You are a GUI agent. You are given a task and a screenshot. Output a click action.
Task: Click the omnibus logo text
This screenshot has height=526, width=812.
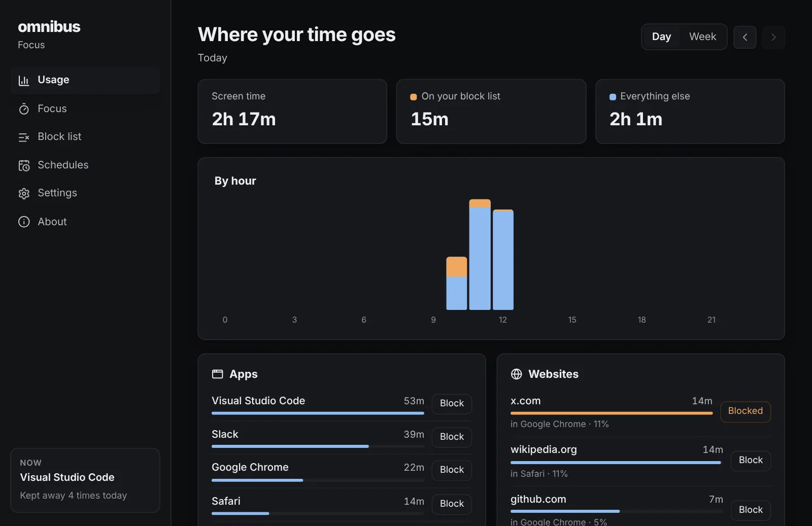click(x=49, y=27)
